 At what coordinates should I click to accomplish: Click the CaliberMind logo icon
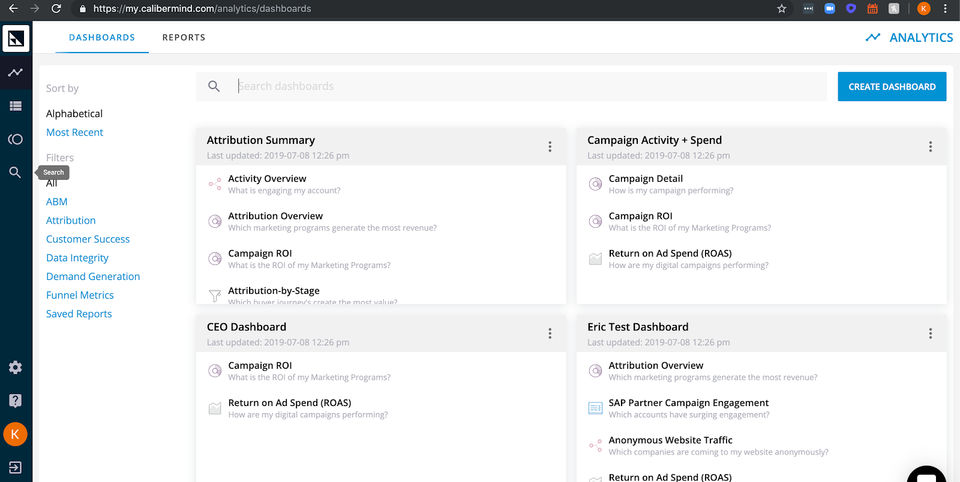tap(16, 39)
